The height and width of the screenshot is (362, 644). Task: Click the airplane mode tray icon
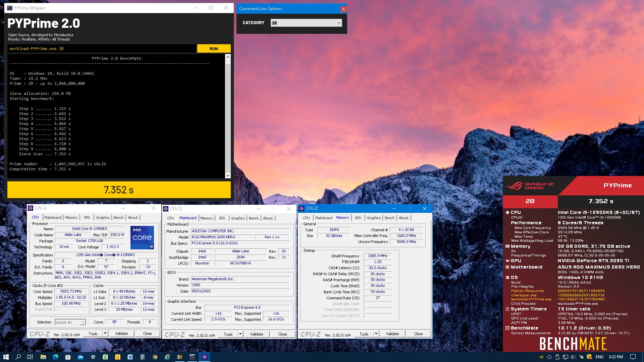tap(581, 357)
